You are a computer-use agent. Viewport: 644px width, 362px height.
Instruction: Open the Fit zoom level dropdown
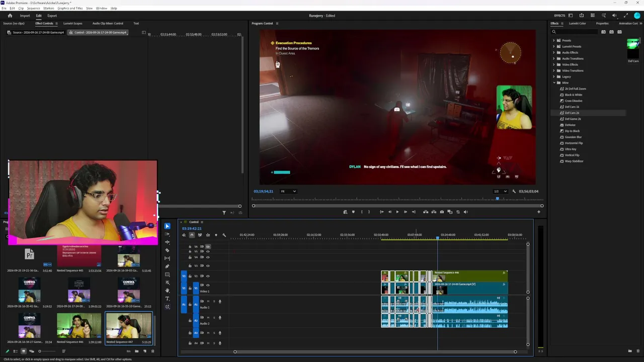[x=288, y=191]
